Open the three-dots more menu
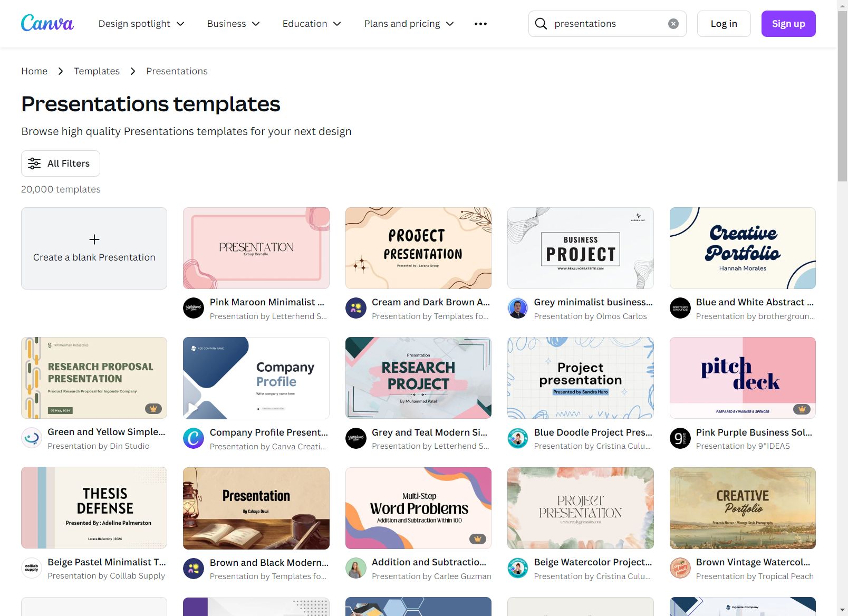The image size is (848, 616). (480, 24)
